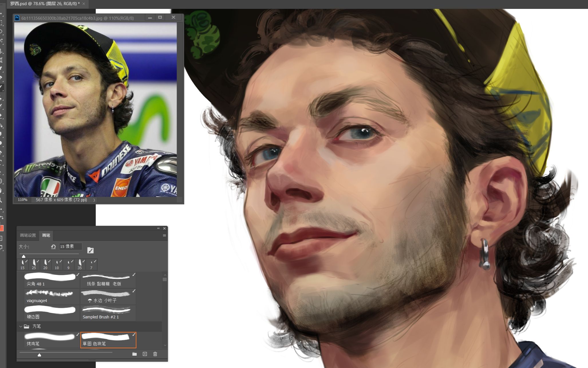
Task: Open the brush settings panel toggle icon
Action: [90, 250]
